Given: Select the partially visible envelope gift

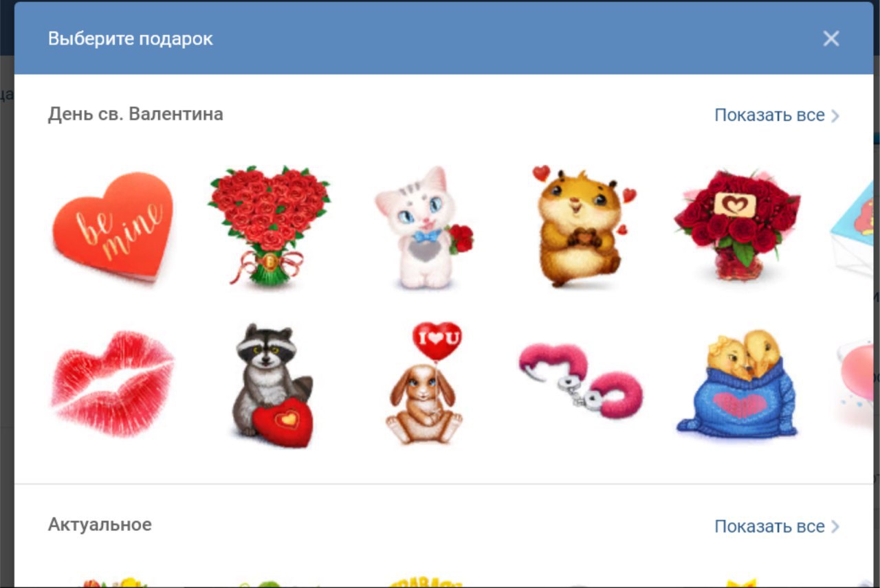Looking at the screenshot, I should pyautogui.click(x=852, y=227).
